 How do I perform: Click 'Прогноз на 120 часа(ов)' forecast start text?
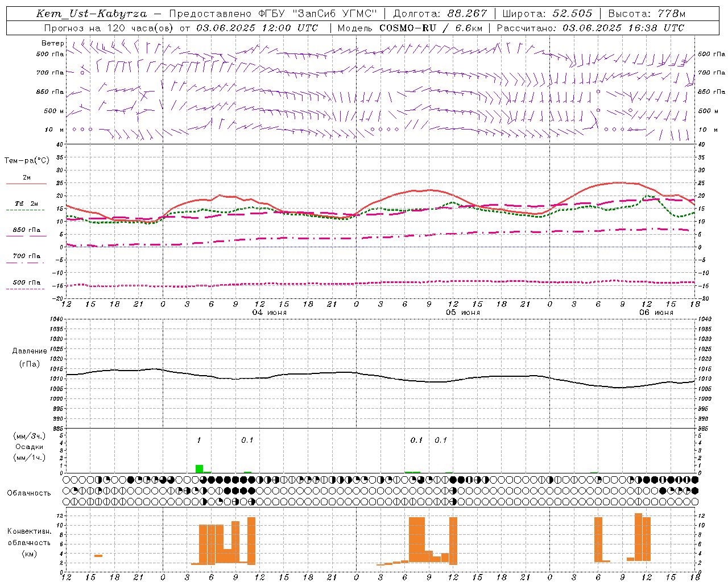[110, 28]
